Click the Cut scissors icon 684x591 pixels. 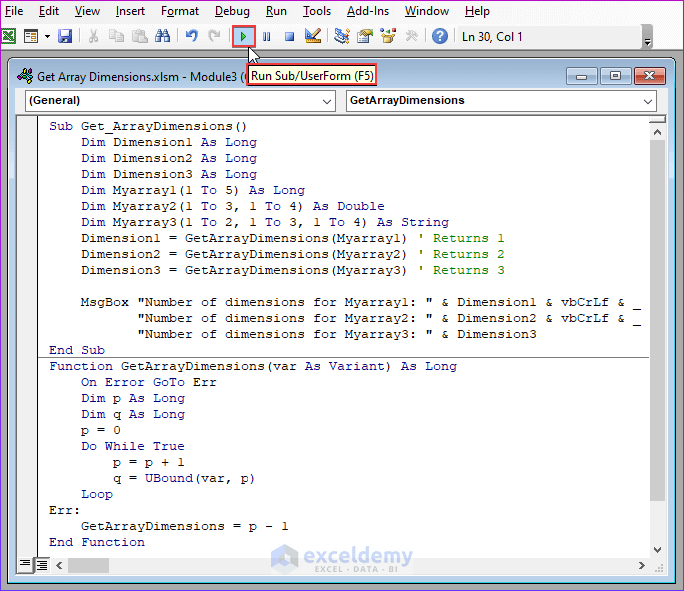pyautogui.click(x=93, y=36)
